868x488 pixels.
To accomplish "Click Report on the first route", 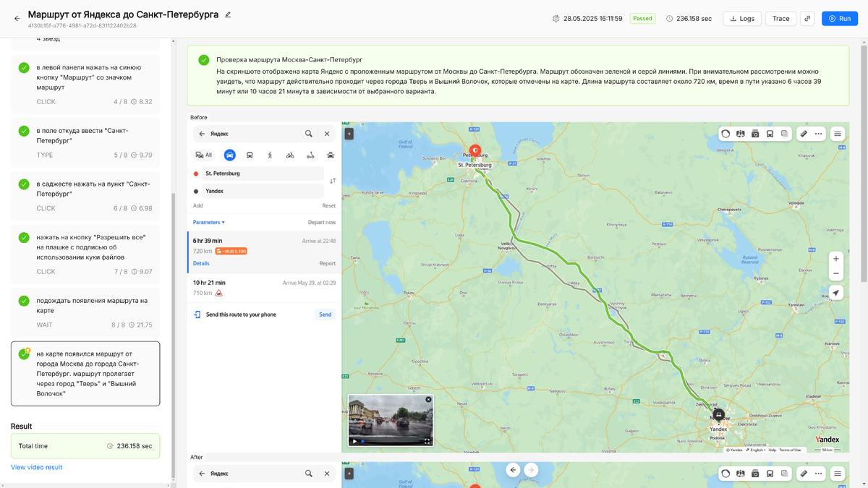I will click(x=328, y=264).
